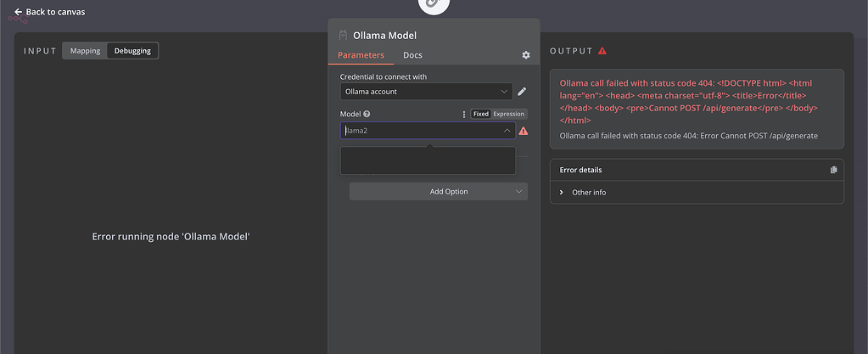The image size is (868, 354).
Task: Switch to the Docs tab
Action: click(x=412, y=55)
